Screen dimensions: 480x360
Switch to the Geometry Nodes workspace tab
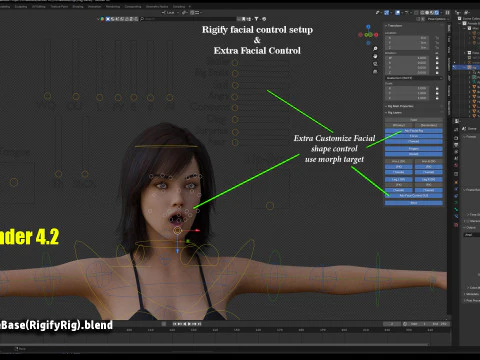pos(157,6)
